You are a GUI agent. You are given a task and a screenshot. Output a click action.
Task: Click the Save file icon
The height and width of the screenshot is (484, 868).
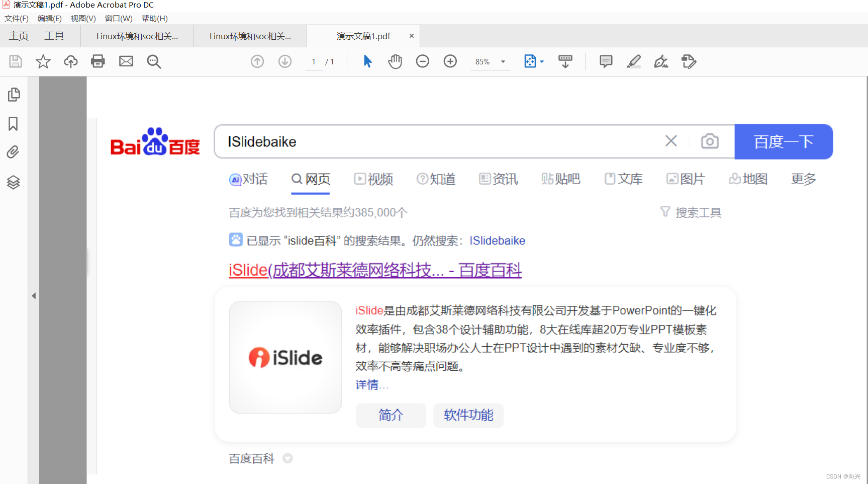click(x=16, y=61)
